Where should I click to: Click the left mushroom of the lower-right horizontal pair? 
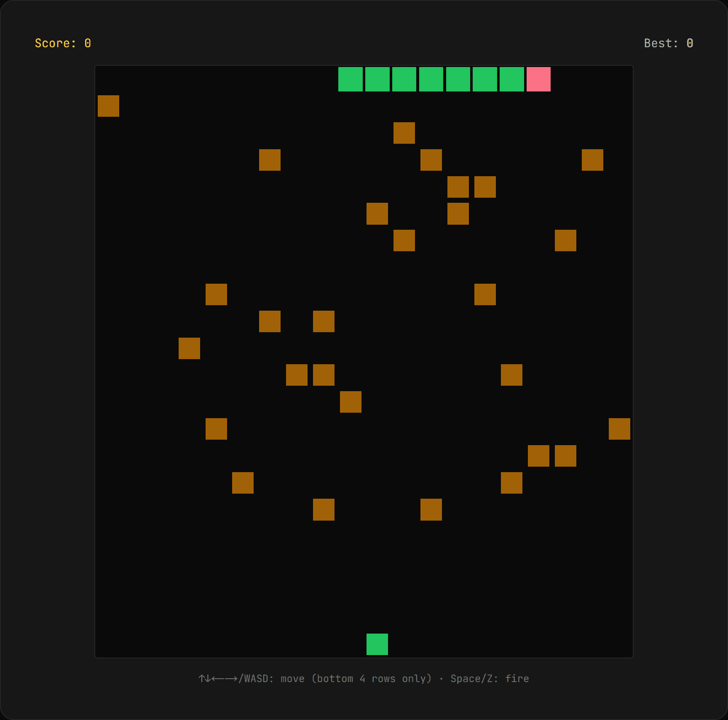(x=538, y=456)
